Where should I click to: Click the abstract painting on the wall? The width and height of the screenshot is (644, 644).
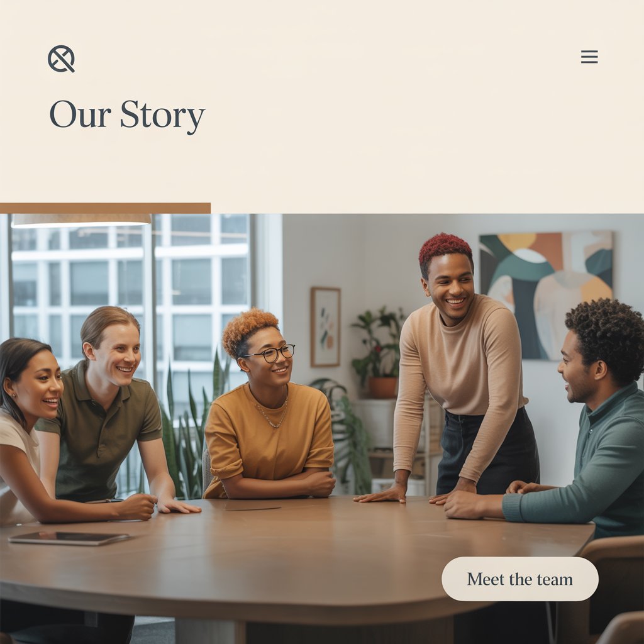click(547, 296)
